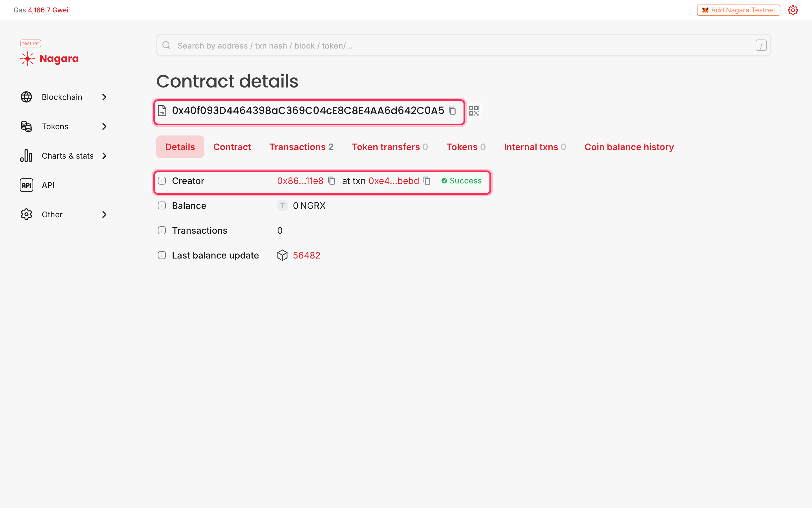
Task: Click the Transactions row info icon
Action: [x=162, y=231]
